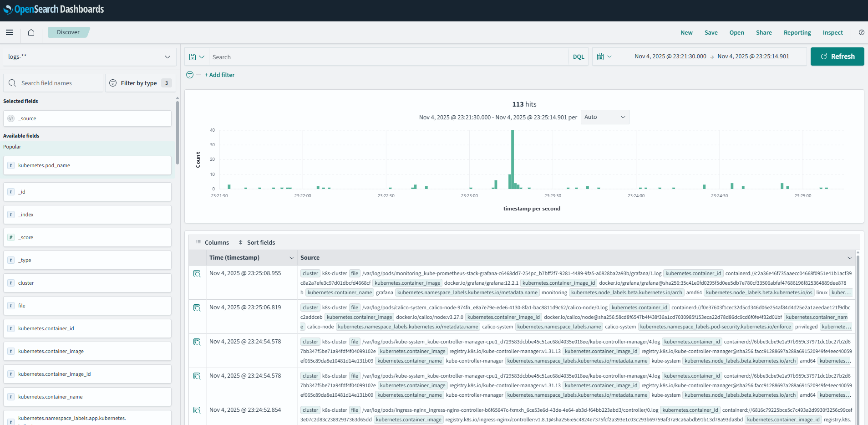Focus the query Search bar
This screenshot has height=425, width=868.
click(388, 57)
